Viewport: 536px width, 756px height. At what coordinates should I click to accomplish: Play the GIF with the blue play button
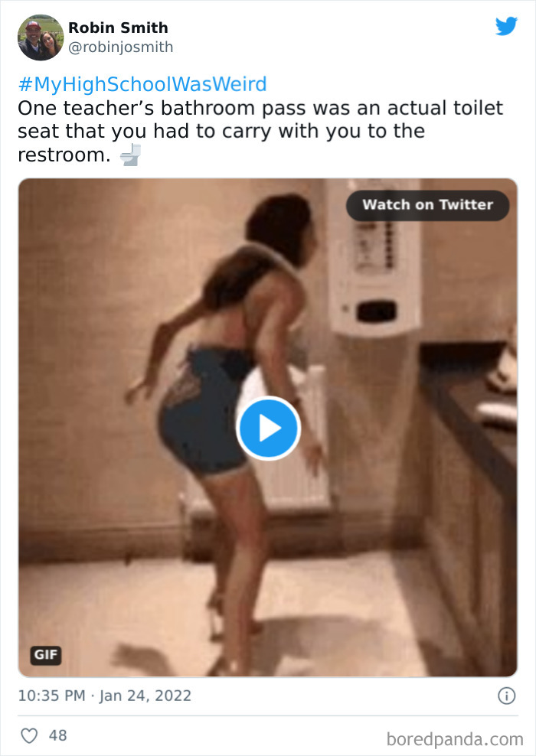(x=268, y=429)
